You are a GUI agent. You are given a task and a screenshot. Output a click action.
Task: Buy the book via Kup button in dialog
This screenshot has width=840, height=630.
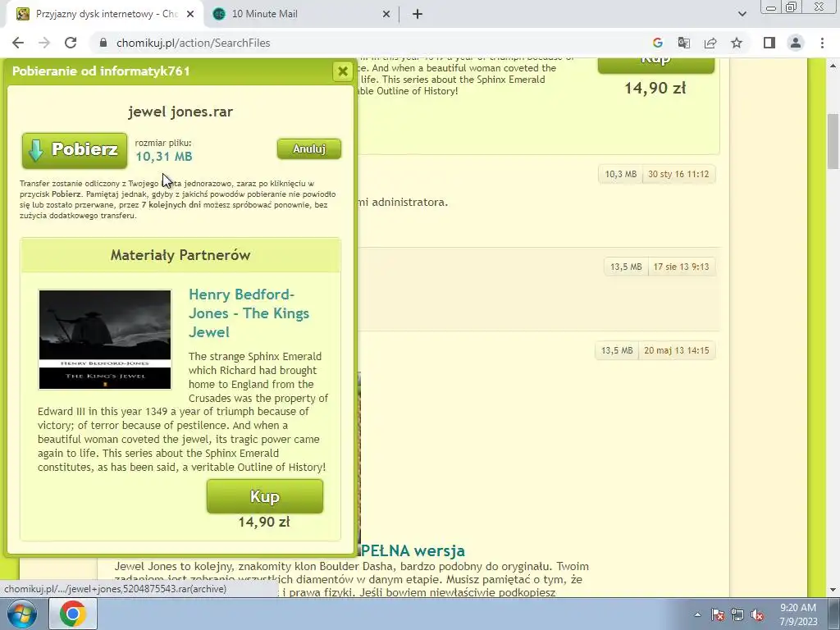pos(265,496)
